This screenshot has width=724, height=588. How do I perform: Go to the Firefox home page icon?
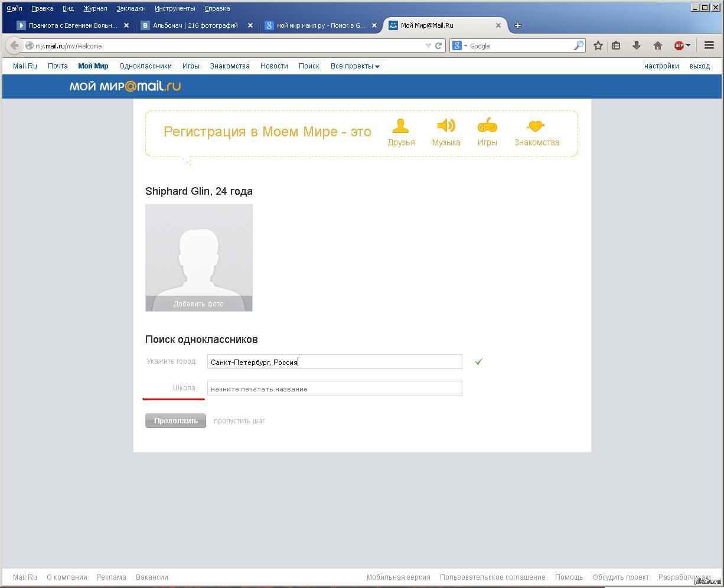[658, 45]
